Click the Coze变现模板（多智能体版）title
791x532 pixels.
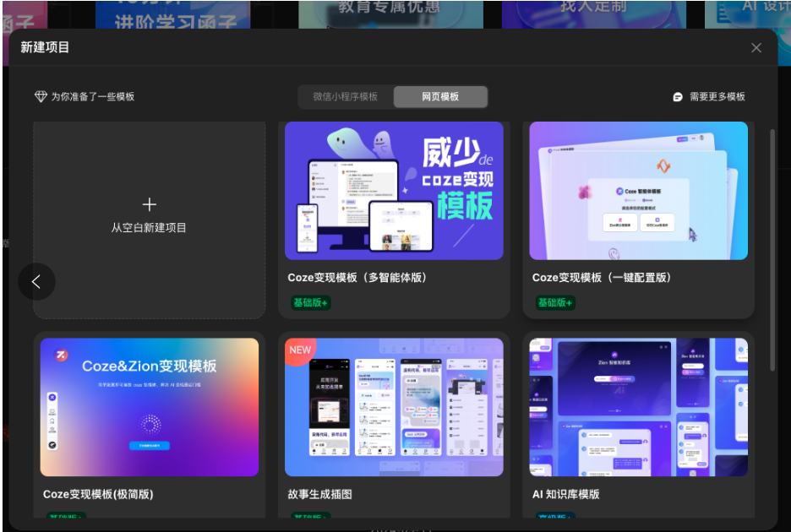coord(357,277)
